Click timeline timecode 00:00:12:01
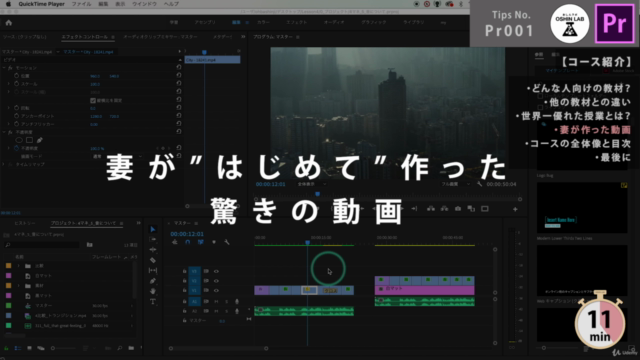Image resolution: width=640 pixels, height=360 pixels. pyautogui.click(x=187, y=234)
